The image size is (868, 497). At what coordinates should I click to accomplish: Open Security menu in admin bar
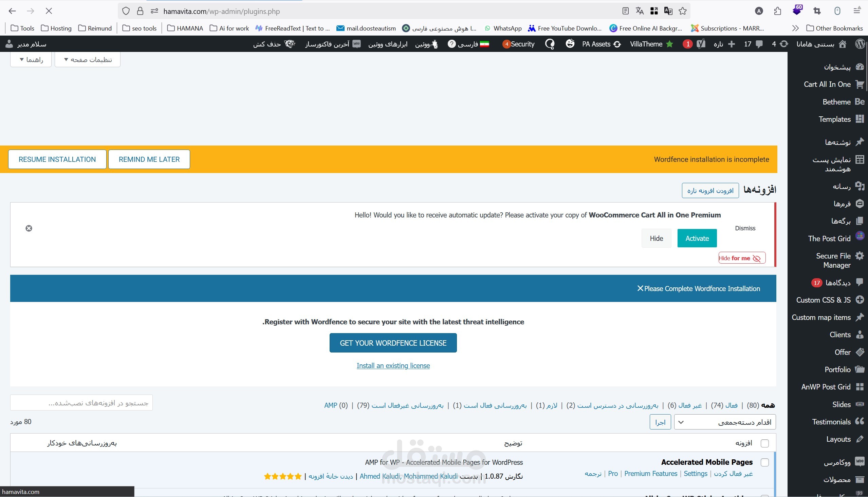click(518, 44)
